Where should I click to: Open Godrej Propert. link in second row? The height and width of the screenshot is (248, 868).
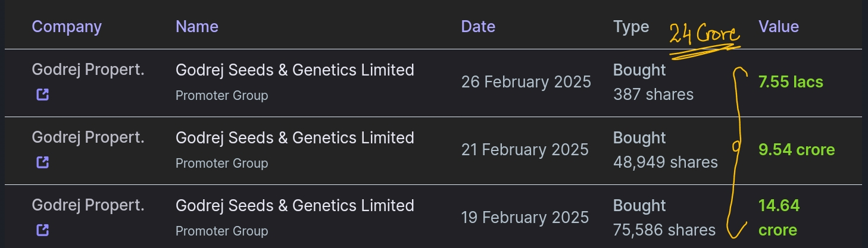point(88,137)
